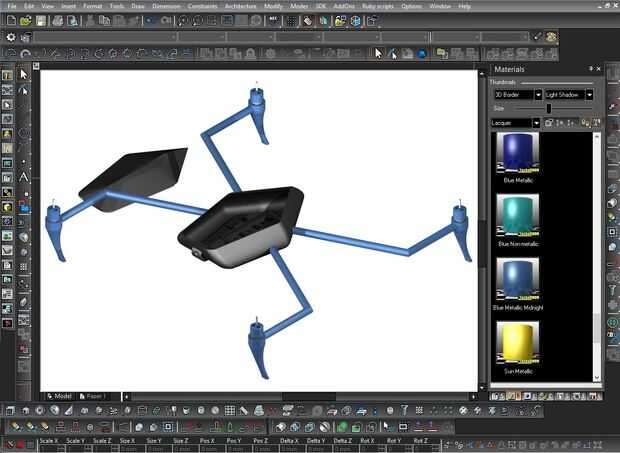Screen dimensions: 620x453
Task: Click the Save disk icon
Action: click(x=41, y=21)
